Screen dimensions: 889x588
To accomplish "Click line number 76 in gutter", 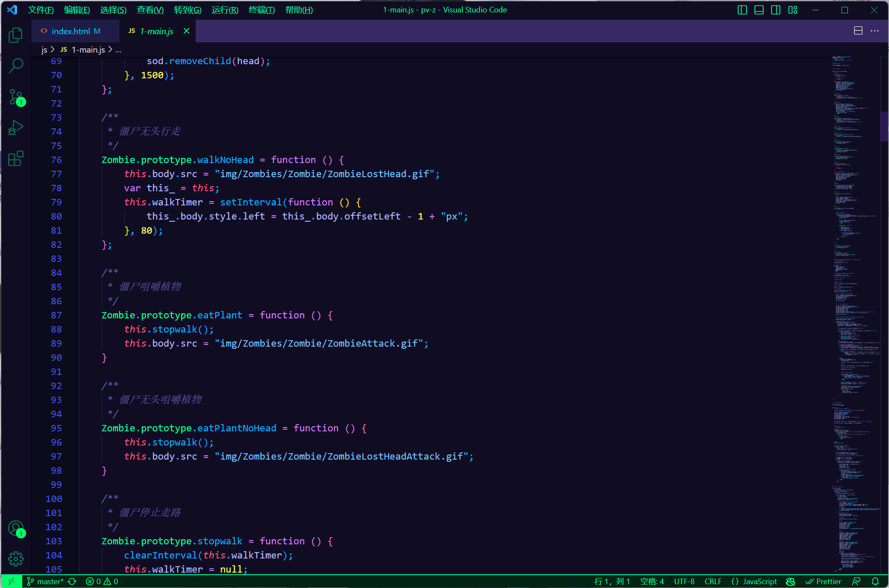I will [x=56, y=160].
